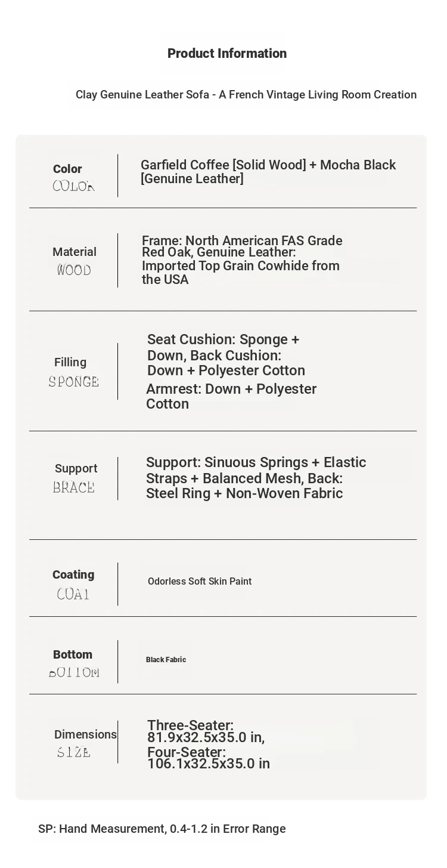
Task: Click the Garfield Coffee color description
Action: click(268, 172)
